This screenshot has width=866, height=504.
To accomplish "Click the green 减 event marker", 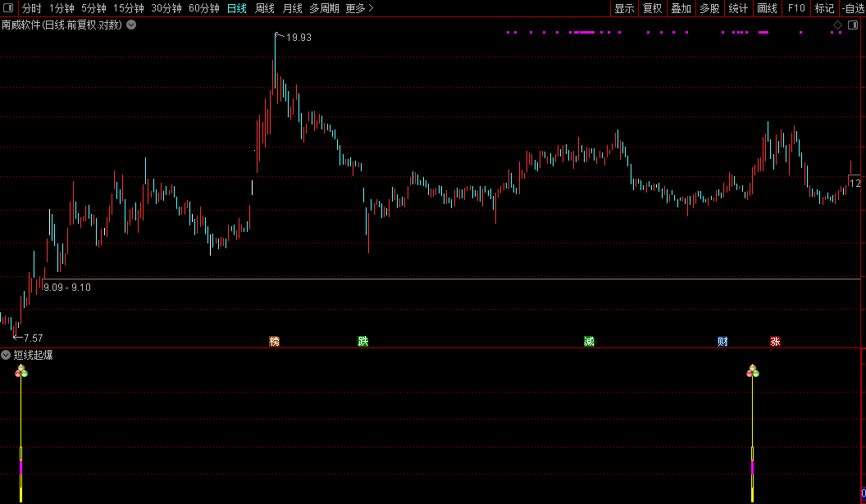I will point(590,341).
